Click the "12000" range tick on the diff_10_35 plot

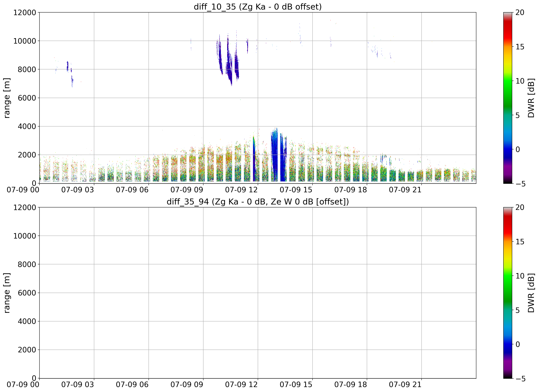point(25,12)
